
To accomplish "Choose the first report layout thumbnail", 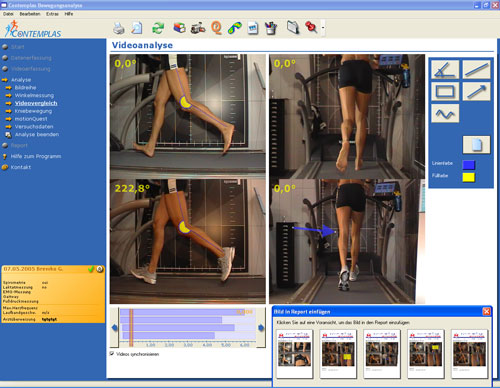I will click(295, 354).
